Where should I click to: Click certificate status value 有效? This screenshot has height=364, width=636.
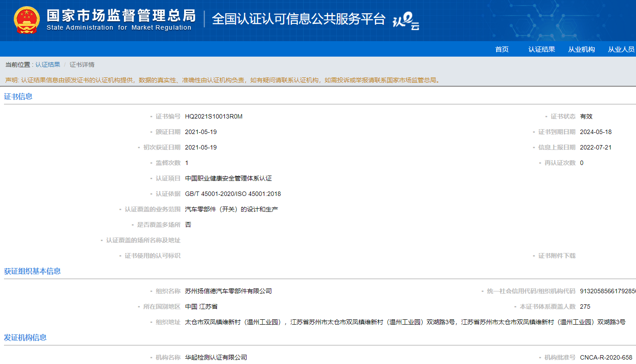tap(586, 116)
